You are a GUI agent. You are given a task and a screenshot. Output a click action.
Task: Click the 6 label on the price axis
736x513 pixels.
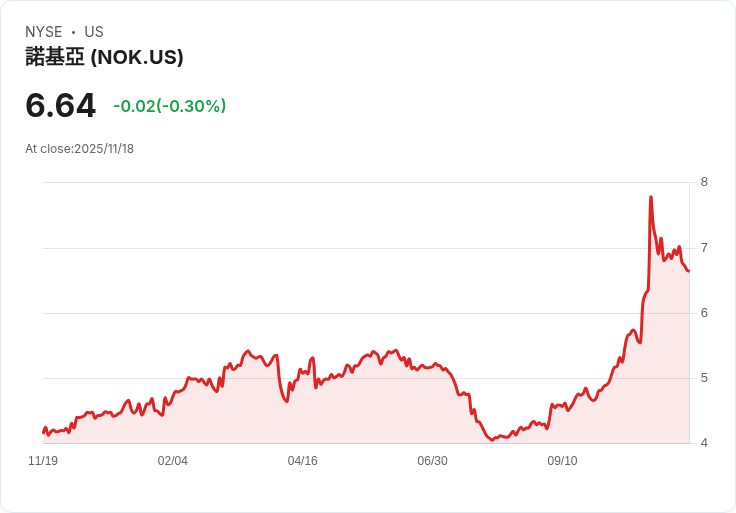(x=704, y=313)
